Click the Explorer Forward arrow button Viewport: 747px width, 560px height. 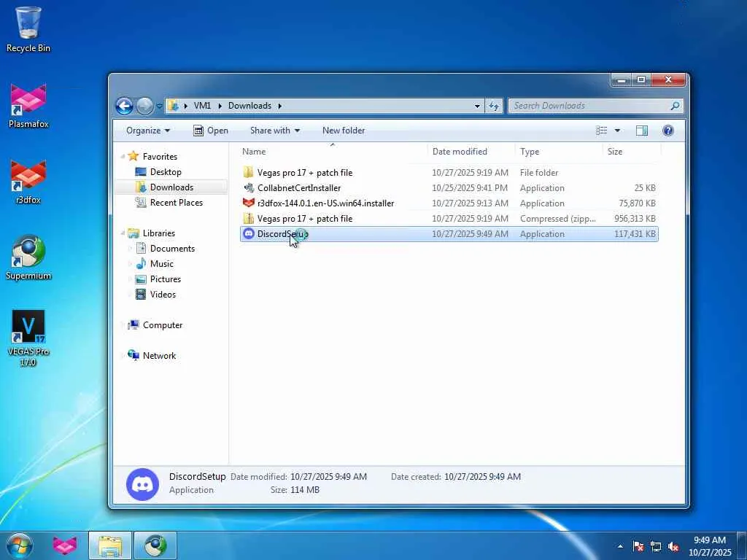coord(144,106)
